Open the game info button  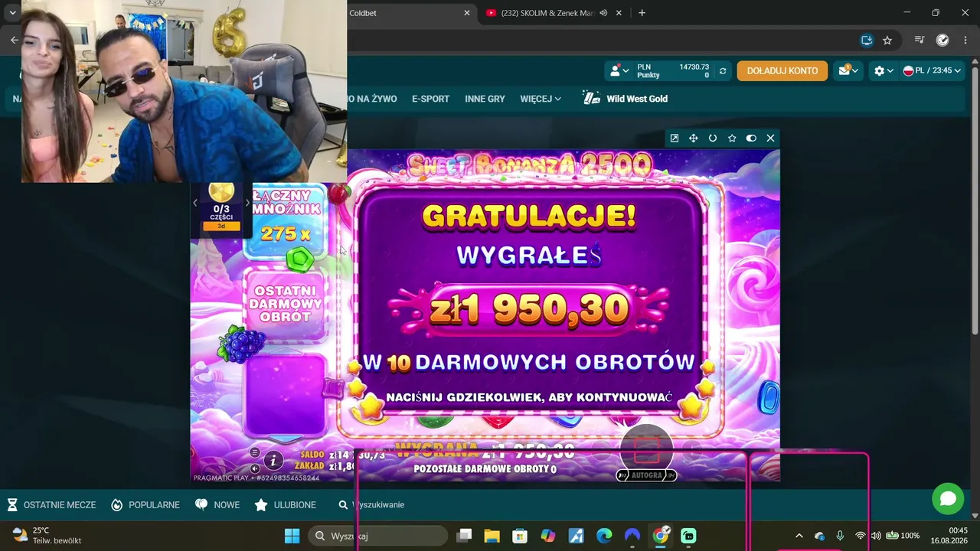click(x=273, y=461)
